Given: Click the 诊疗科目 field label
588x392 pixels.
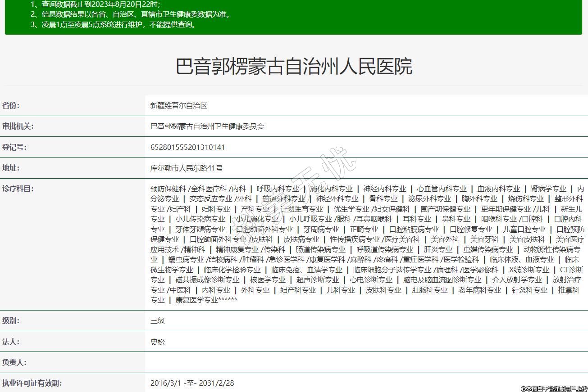Looking at the screenshot, I should pos(18,189).
